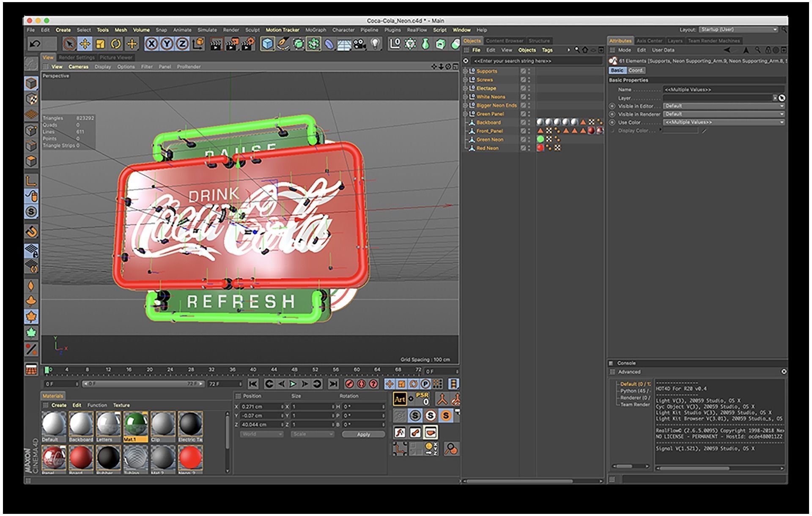Viewport: 812px width, 516px height.
Task: Open Visible in Editor dropdown
Action: (x=724, y=106)
